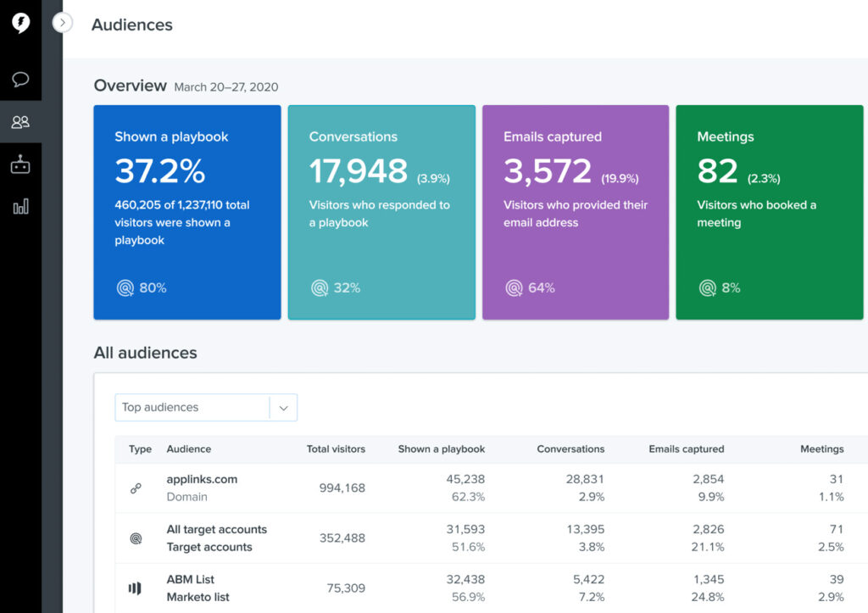Sort by Audience column header
Viewport: 868px width, 613px height.
tap(189, 449)
